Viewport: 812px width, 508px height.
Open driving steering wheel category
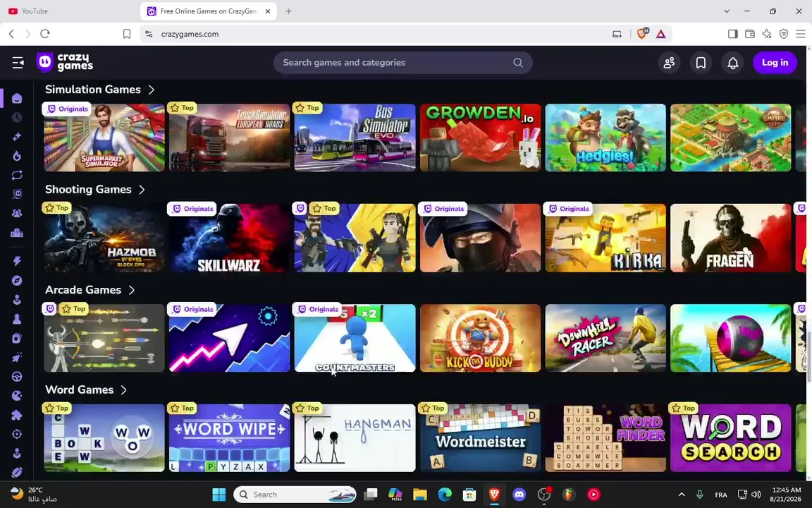pos(17,376)
